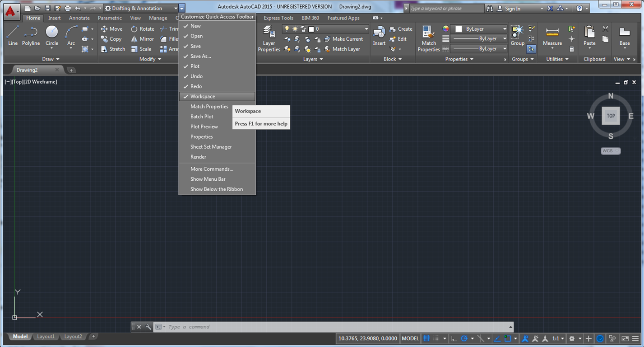
Task: Select the Line drawing tool
Action: pos(13,36)
